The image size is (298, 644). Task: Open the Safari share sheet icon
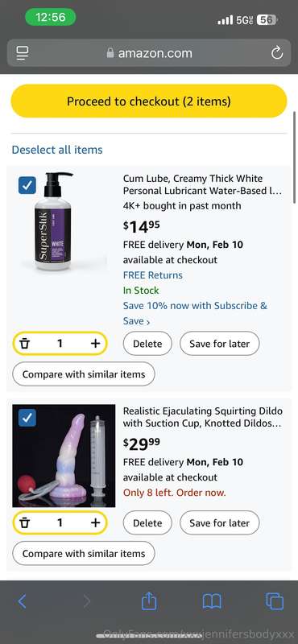149,601
